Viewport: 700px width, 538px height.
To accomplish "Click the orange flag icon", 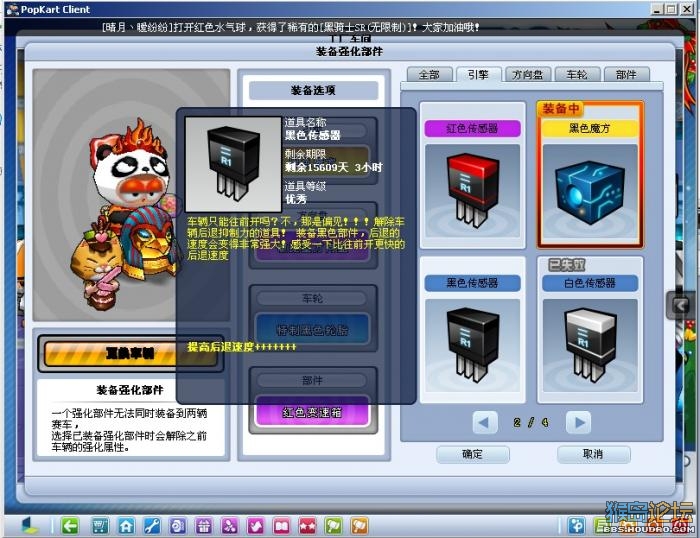I will point(359,526).
